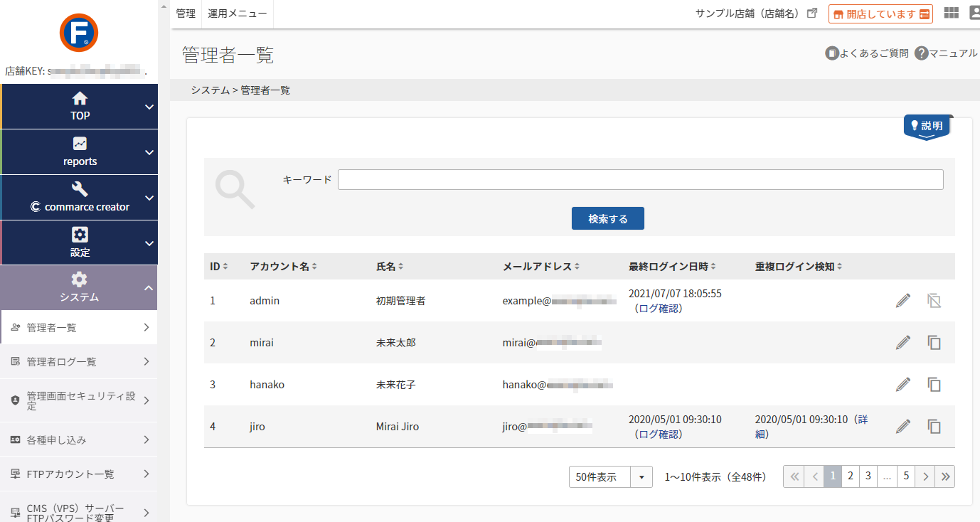
Task: Click the futureshop F logo
Action: (79, 33)
